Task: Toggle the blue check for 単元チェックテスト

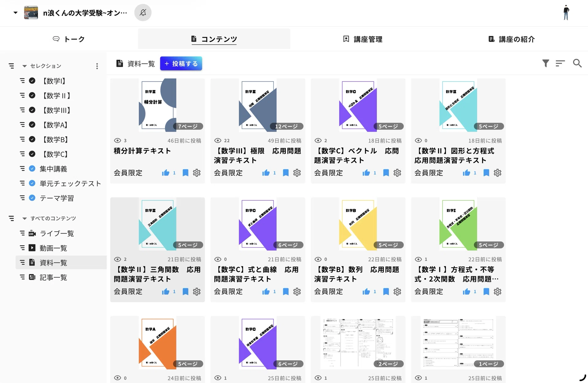Action: click(x=32, y=183)
